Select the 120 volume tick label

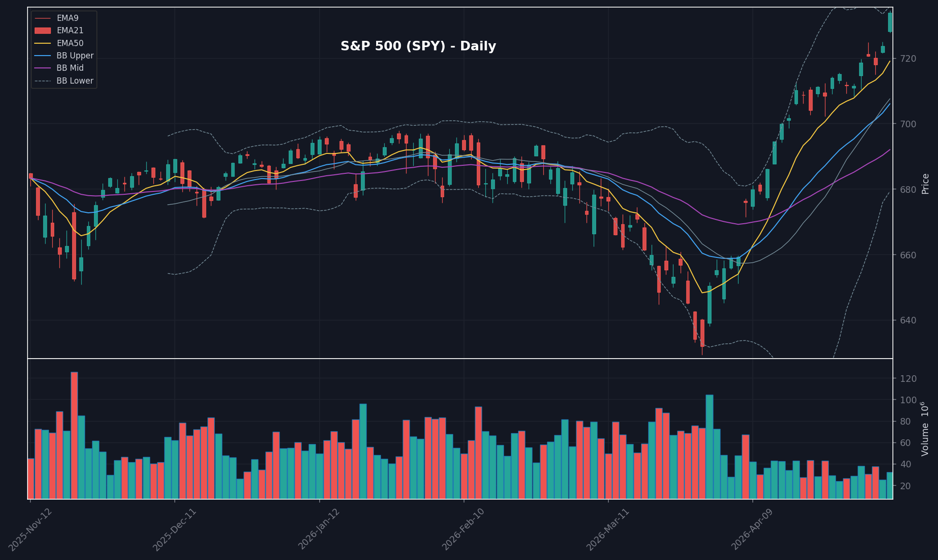point(908,379)
